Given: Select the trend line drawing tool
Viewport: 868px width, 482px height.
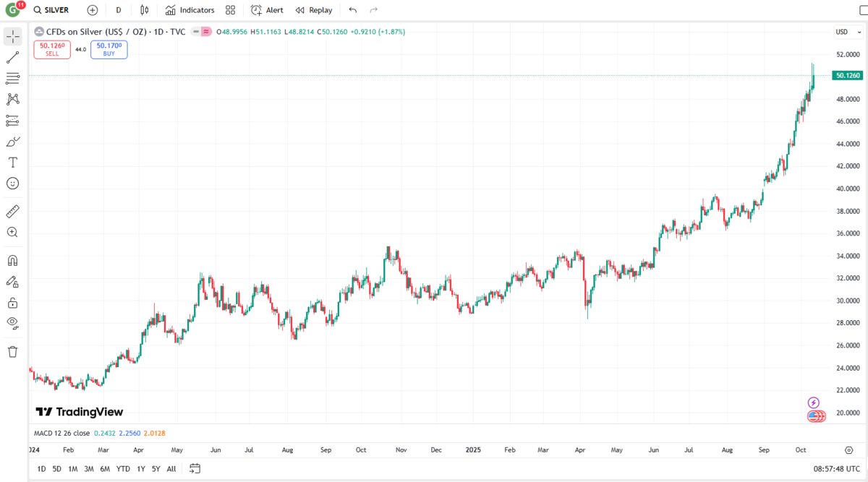Looking at the screenshot, I should 12,57.
